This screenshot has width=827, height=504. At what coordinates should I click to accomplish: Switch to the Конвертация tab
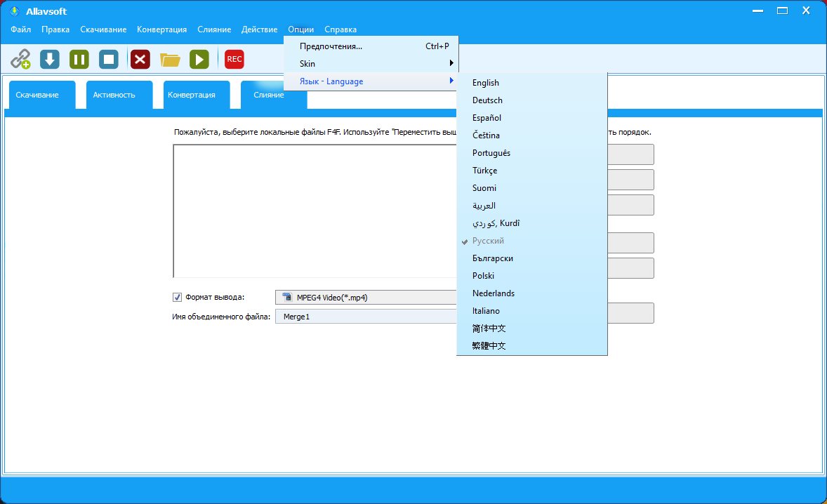(x=192, y=95)
